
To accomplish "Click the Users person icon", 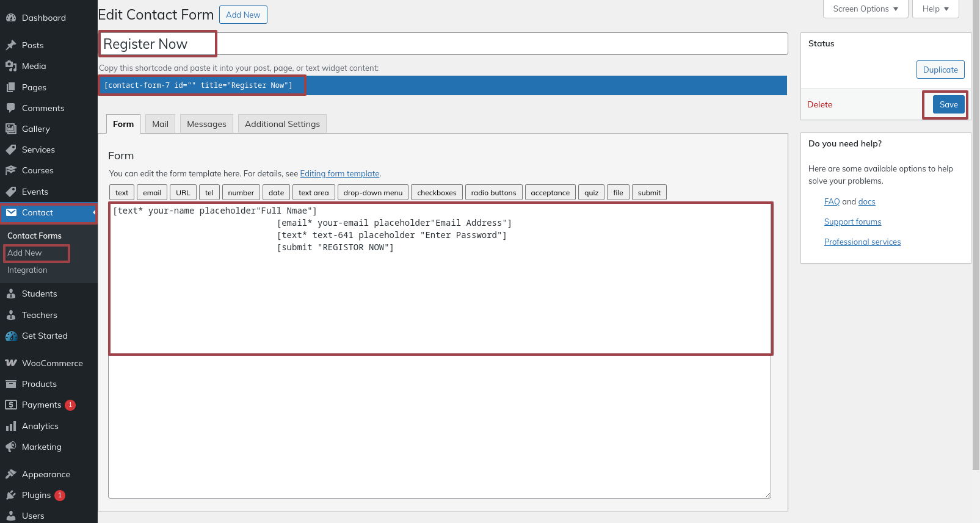I will point(11,516).
